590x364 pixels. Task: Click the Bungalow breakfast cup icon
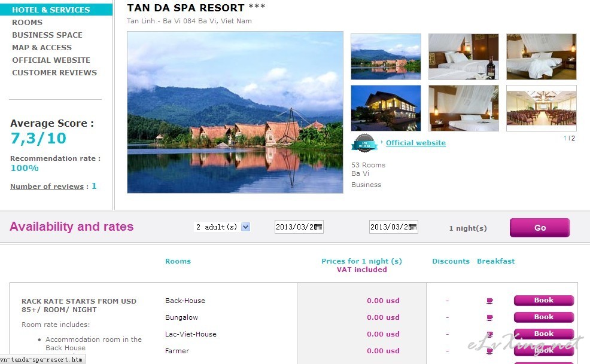click(x=489, y=318)
